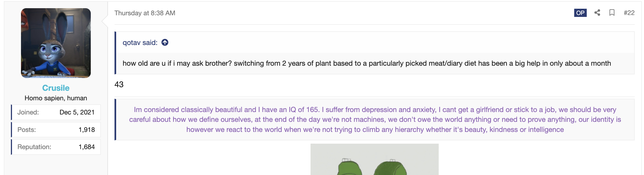Open post number #22 permalink
The width and height of the screenshot is (644, 175).
click(629, 13)
